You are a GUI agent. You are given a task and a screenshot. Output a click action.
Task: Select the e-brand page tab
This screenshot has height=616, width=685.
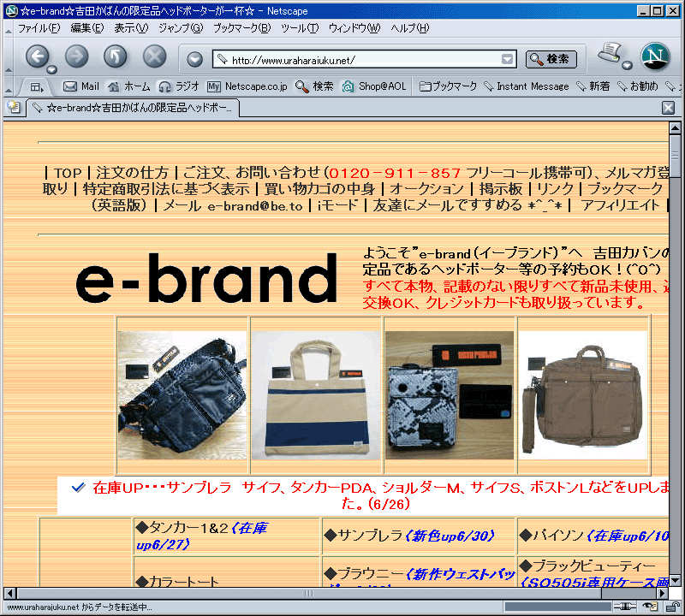134,108
